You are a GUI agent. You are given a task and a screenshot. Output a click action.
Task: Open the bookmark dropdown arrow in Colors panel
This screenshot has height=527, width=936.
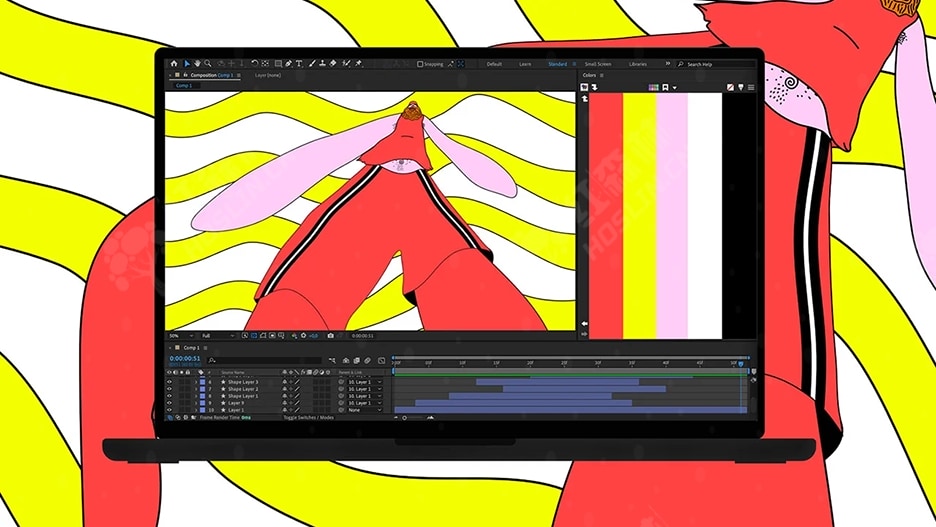pyautogui.click(x=675, y=88)
